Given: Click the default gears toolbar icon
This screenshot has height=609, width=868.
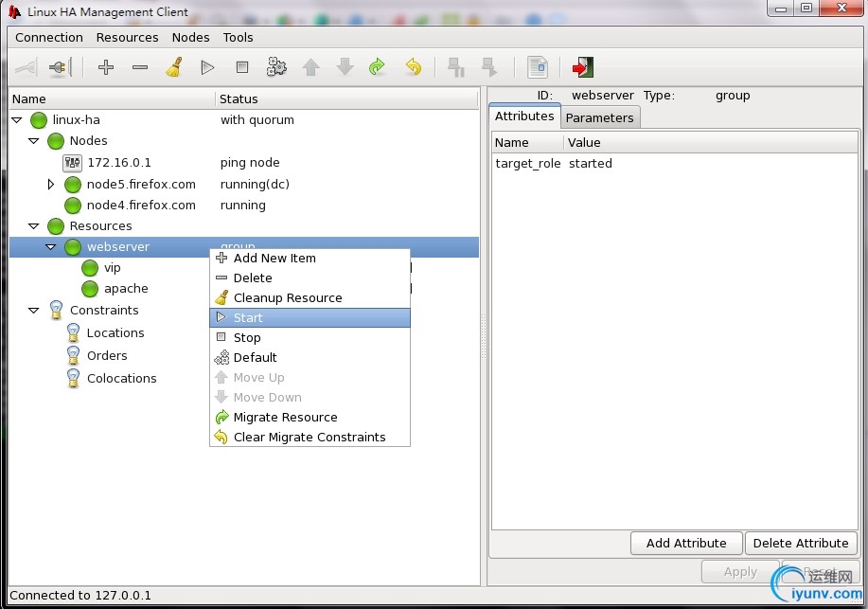Looking at the screenshot, I should [276, 67].
